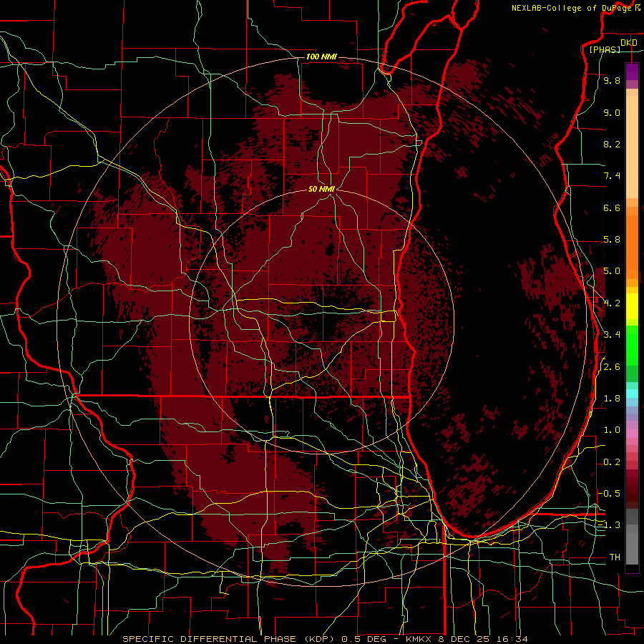Click the '[PHAS]' legend header

605,49
